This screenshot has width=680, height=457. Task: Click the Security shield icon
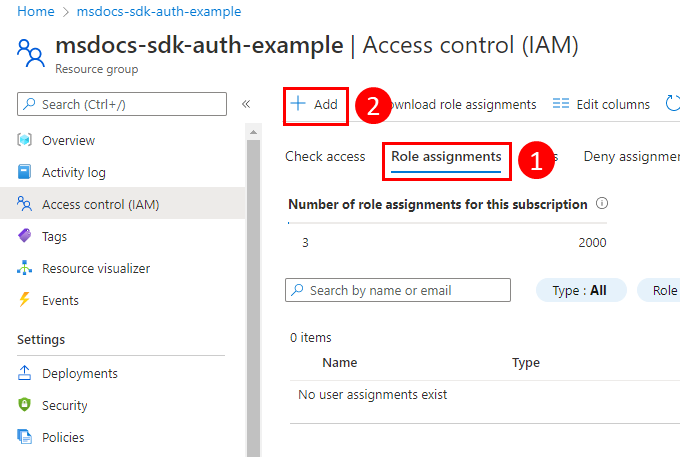point(25,405)
